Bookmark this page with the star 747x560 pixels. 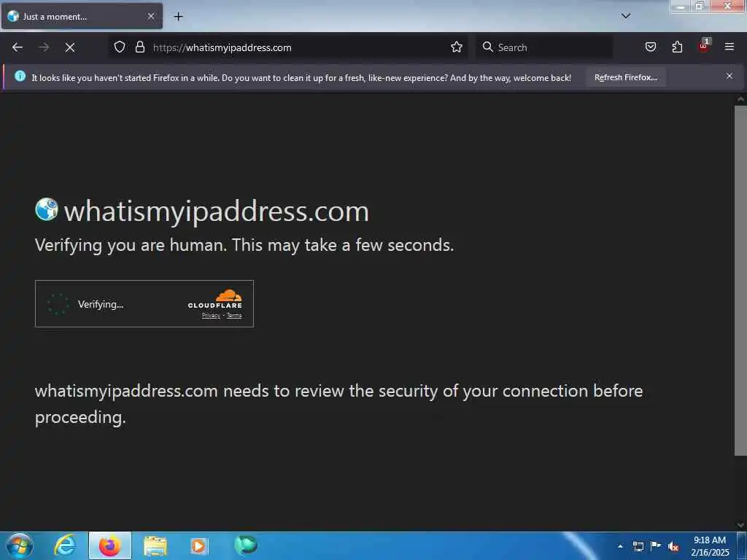pos(457,47)
